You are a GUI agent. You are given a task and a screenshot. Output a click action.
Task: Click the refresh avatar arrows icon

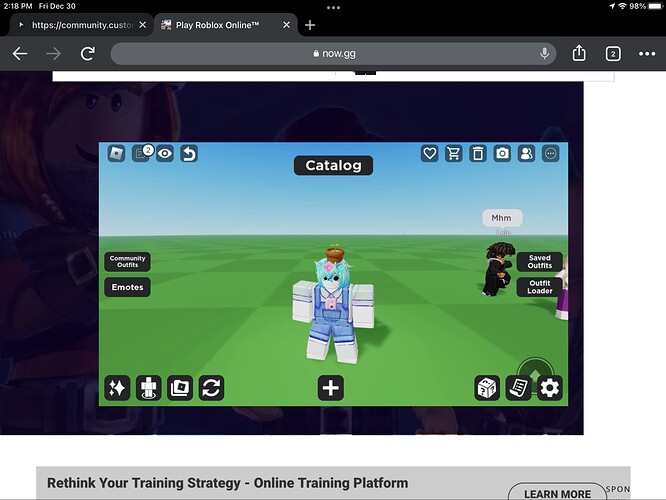[211, 388]
